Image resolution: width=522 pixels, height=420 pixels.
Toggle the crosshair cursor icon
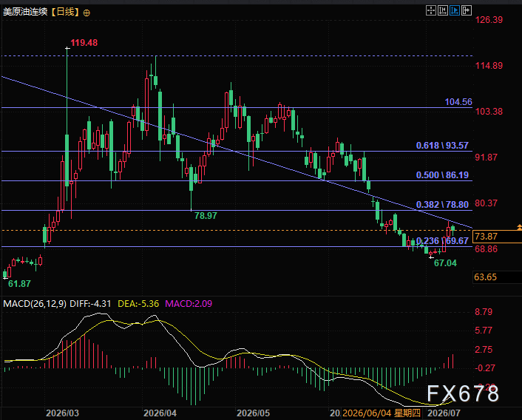[x=431, y=10]
